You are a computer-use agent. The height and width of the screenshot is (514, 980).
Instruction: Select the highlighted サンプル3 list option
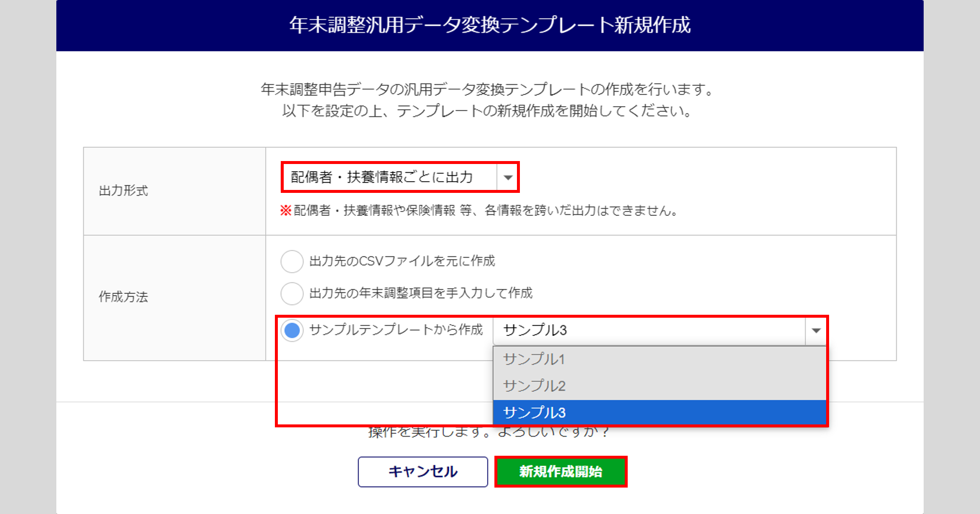tap(534, 413)
